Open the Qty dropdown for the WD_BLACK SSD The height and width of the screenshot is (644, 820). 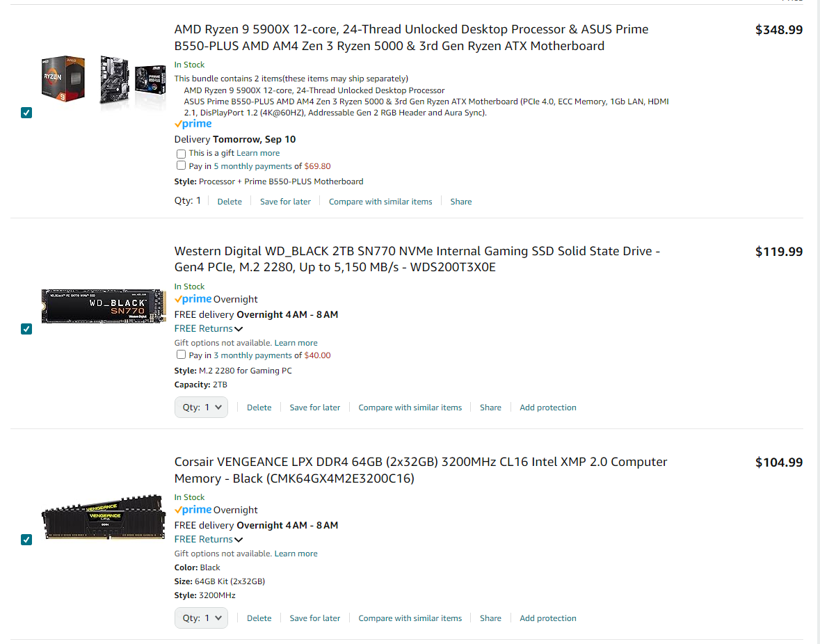pyautogui.click(x=201, y=408)
